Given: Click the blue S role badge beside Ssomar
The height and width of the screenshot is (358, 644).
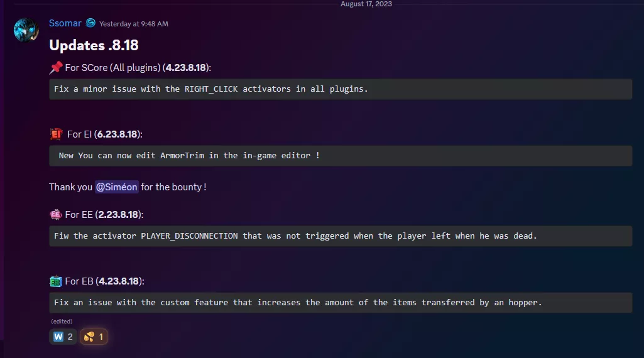Looking at the screenshot, I should [90, 23].
